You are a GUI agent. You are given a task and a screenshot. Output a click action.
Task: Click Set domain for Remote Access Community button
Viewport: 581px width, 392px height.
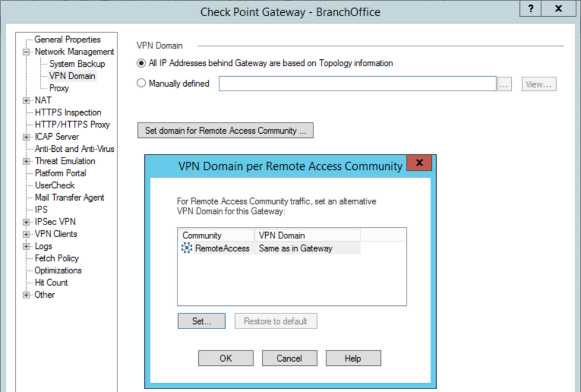[x=225, y=130]
